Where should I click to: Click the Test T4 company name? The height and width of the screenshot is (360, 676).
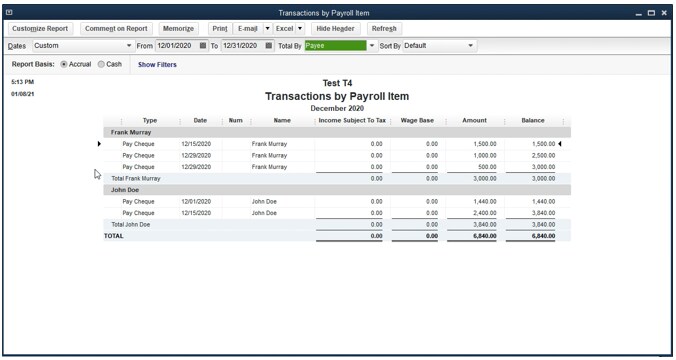click(338, 83)
